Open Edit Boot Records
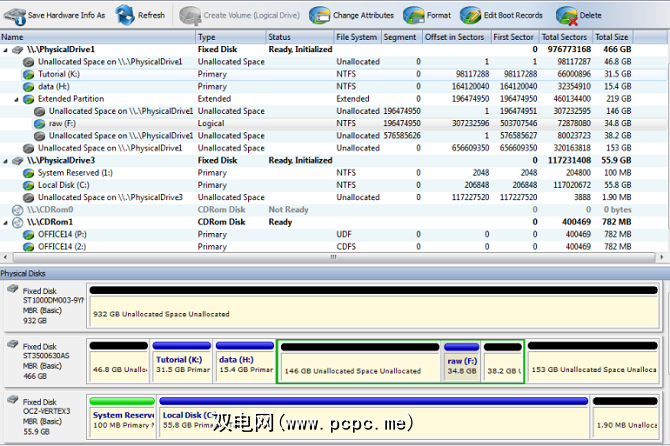 (x=470, y=15)
